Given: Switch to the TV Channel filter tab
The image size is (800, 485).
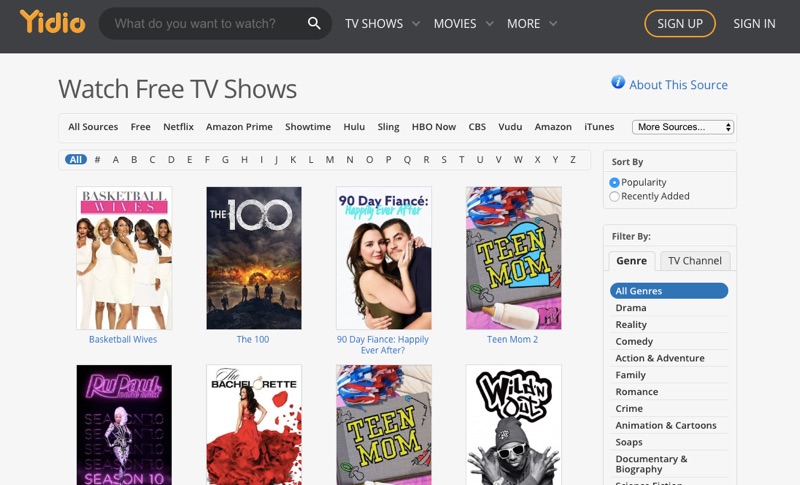Looking at the screenshot, I should [695, 261].
